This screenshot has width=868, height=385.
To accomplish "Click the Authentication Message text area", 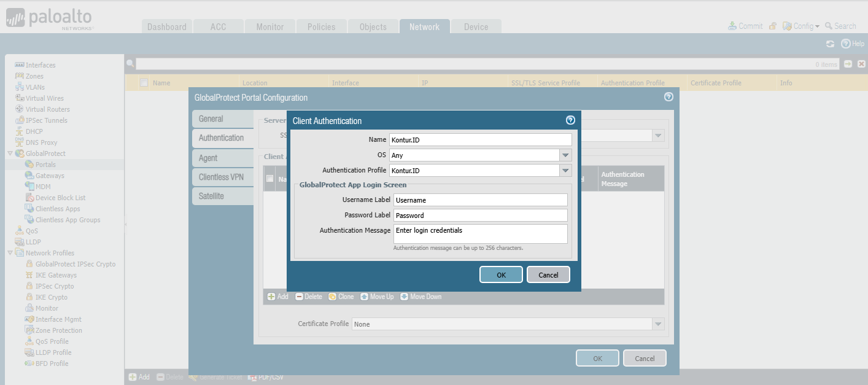I will pos(481,233).
